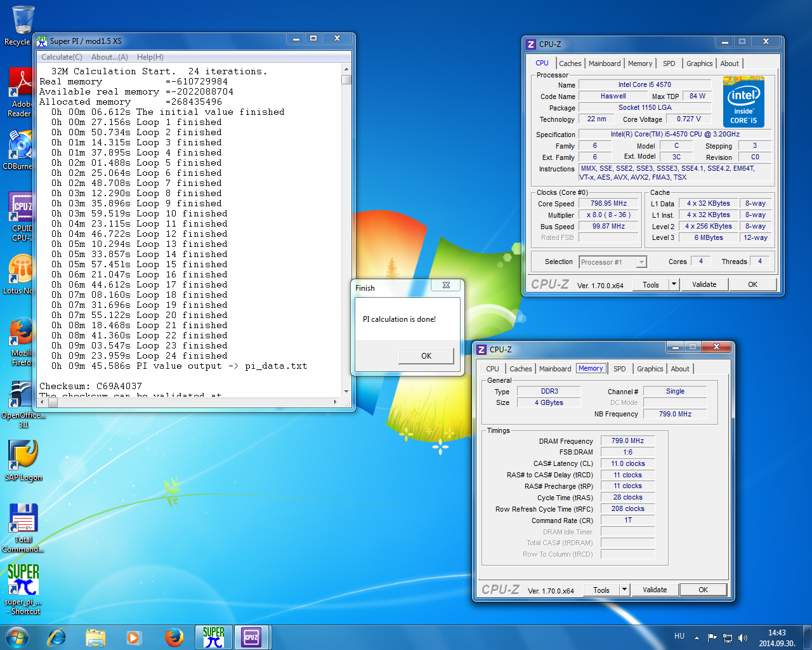812x650 pixels.
Task: Expand Tools dropdown arrow in CPU-Z CPU window
Action: click(x=674, y=284)
